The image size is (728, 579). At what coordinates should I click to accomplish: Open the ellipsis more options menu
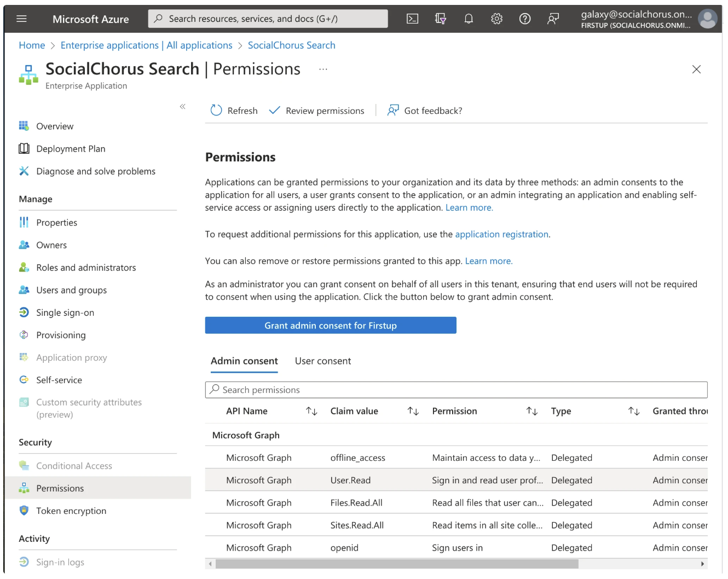[323, 70]
